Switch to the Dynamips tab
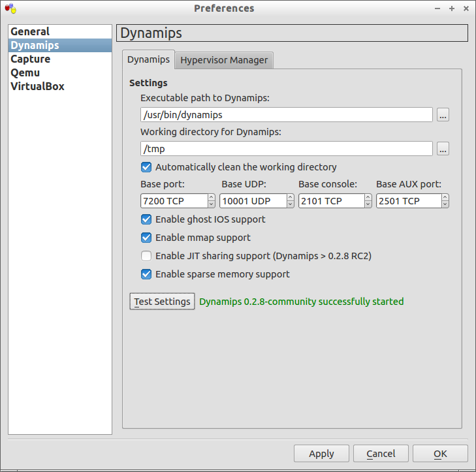 (148, 59)
